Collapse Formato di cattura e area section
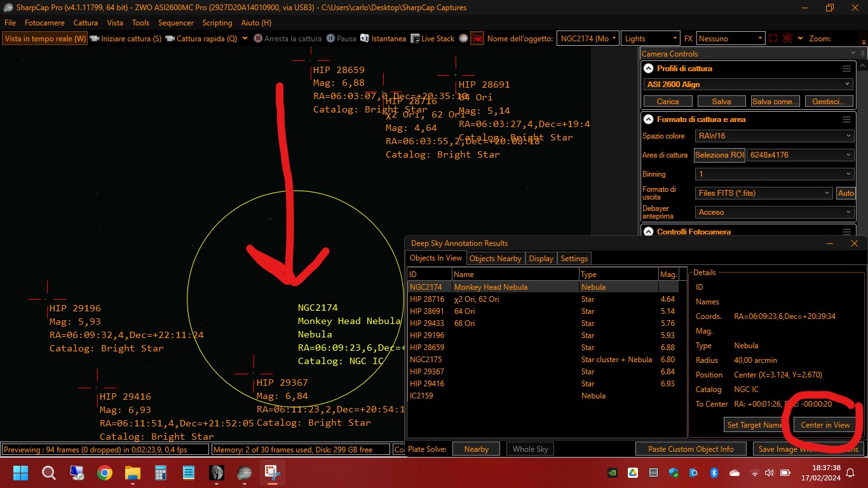The width and height of the screenshot is (868, 488). [x=648, y=119]
